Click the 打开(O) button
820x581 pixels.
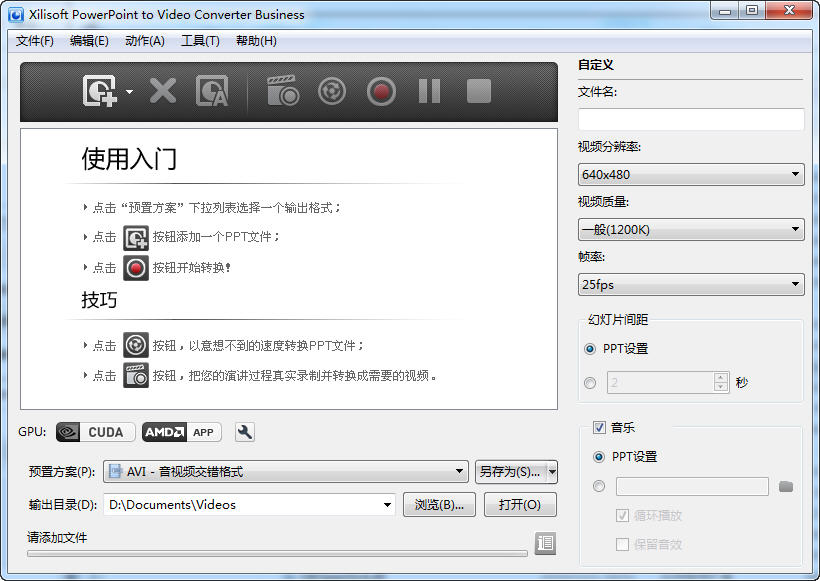[x=520, y=505]
